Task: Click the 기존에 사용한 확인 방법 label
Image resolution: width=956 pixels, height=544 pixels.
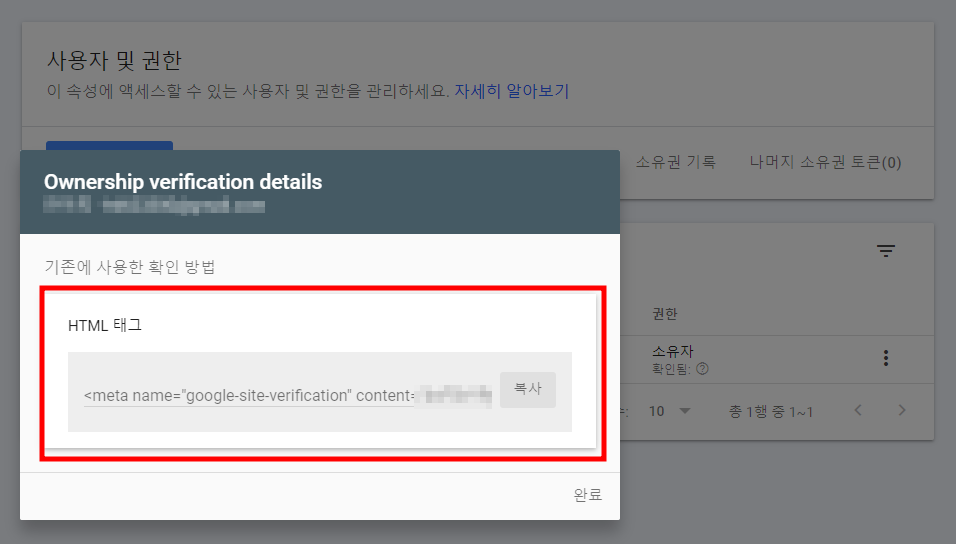Action: pyautogui.click(x=130, y=267)
